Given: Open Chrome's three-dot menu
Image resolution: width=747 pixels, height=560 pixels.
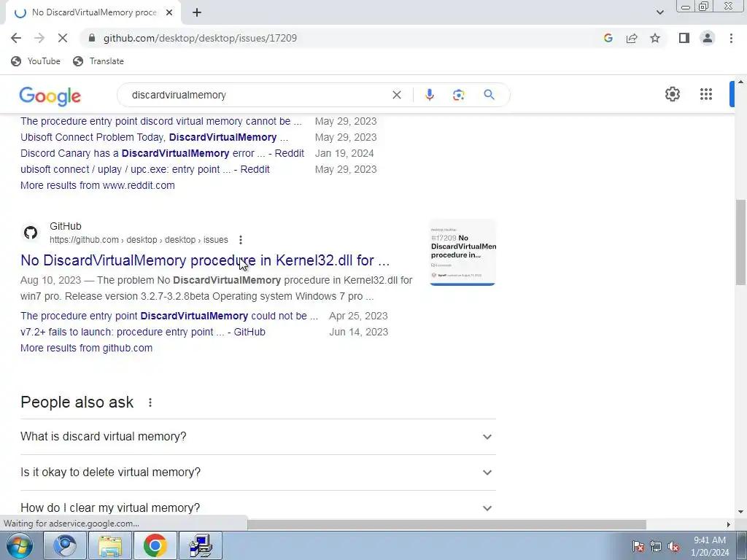Looking at the screenshot, I should click(731, 38).
